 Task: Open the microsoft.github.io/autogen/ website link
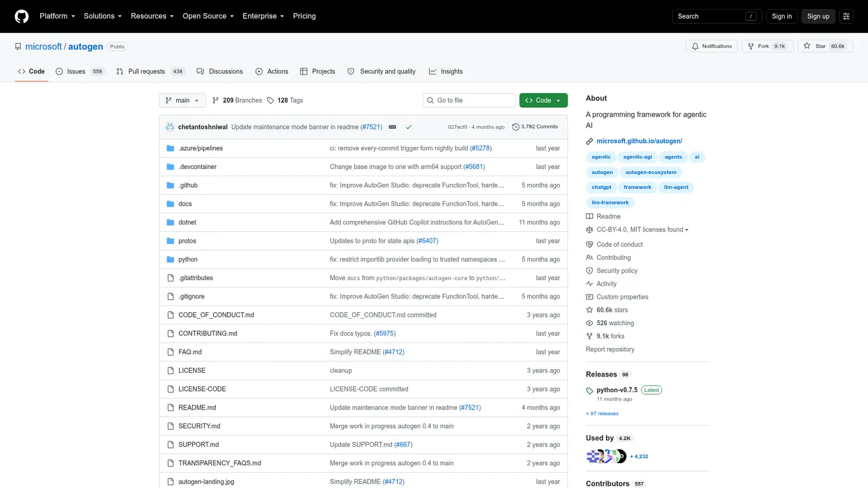(x=639, y=141)
